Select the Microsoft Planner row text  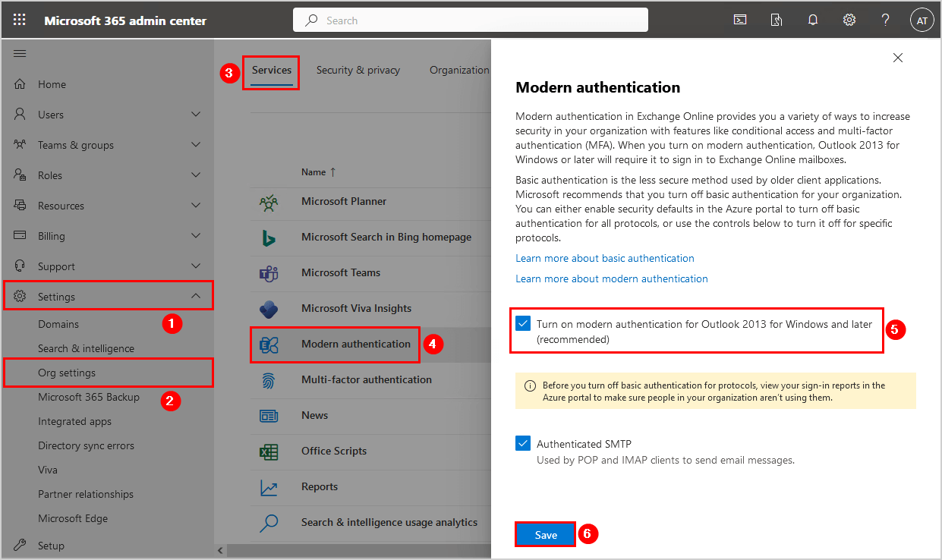click(x=344, y=201)
